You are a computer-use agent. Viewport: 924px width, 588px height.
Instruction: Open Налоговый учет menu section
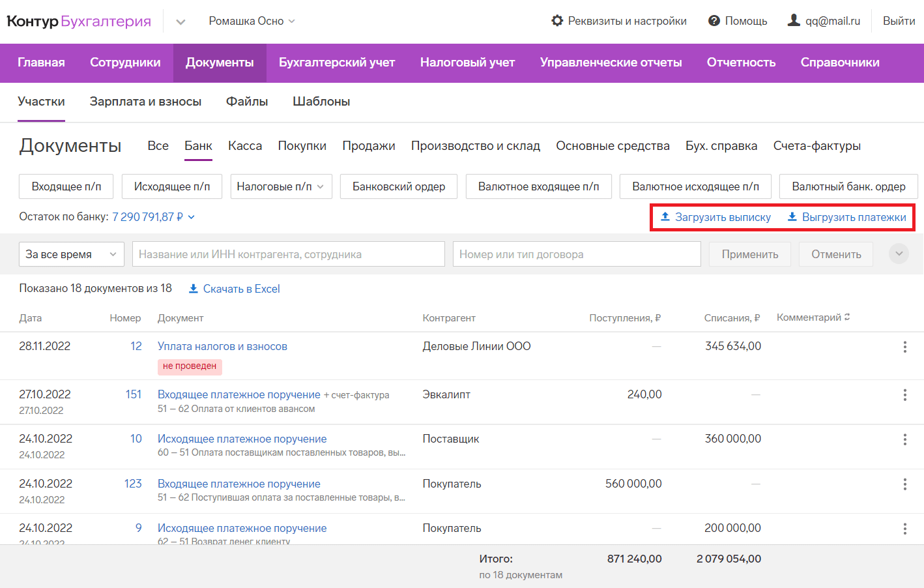[467, 63]
